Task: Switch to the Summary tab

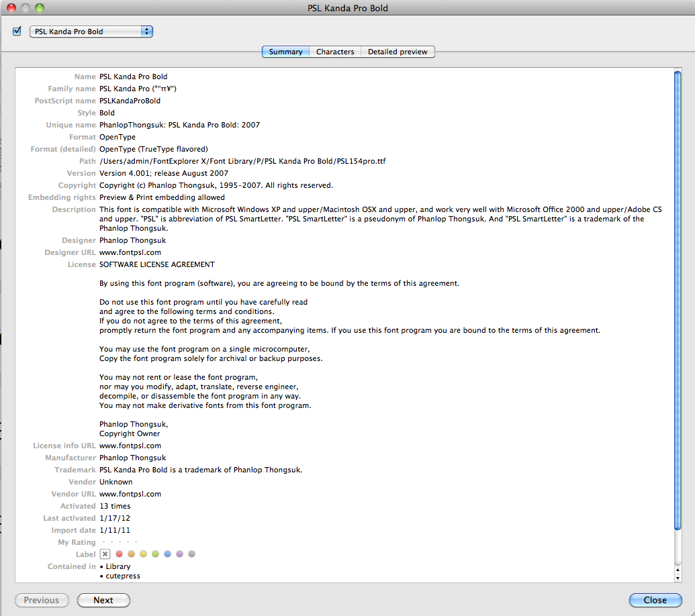Action: pos(285,52)
